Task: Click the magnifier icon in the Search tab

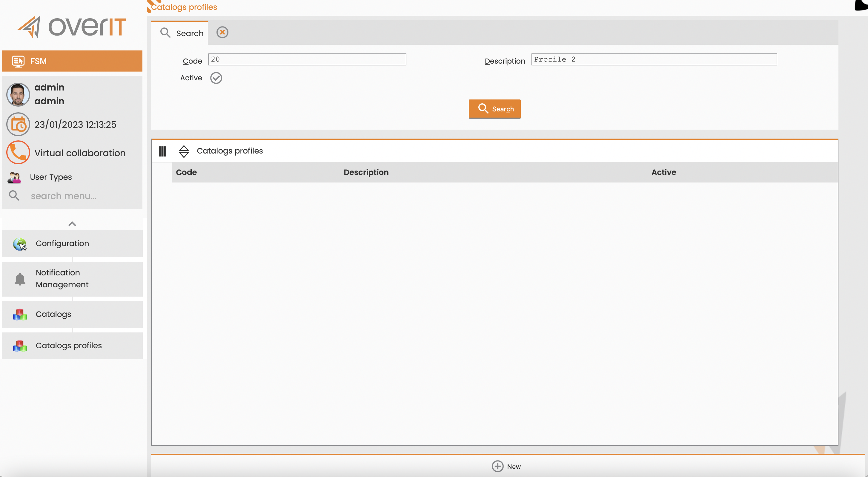Action: tap(165, 33)
